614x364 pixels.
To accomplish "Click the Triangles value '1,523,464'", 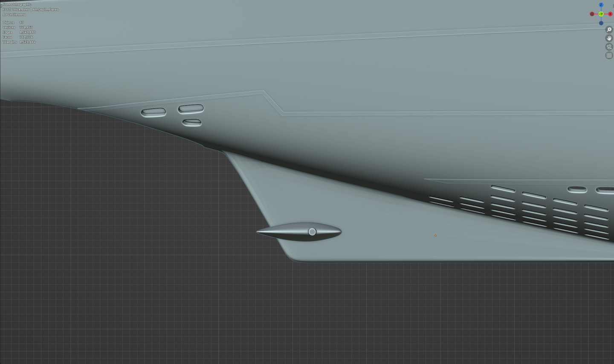I will coord(28,42).
